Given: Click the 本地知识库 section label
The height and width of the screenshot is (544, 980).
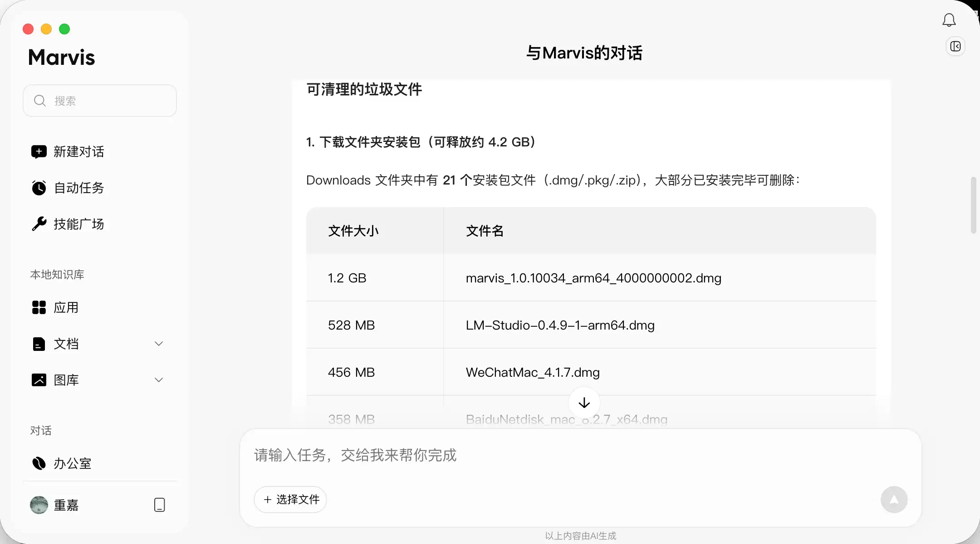Looking at the screenshot, I should [57, 275].
